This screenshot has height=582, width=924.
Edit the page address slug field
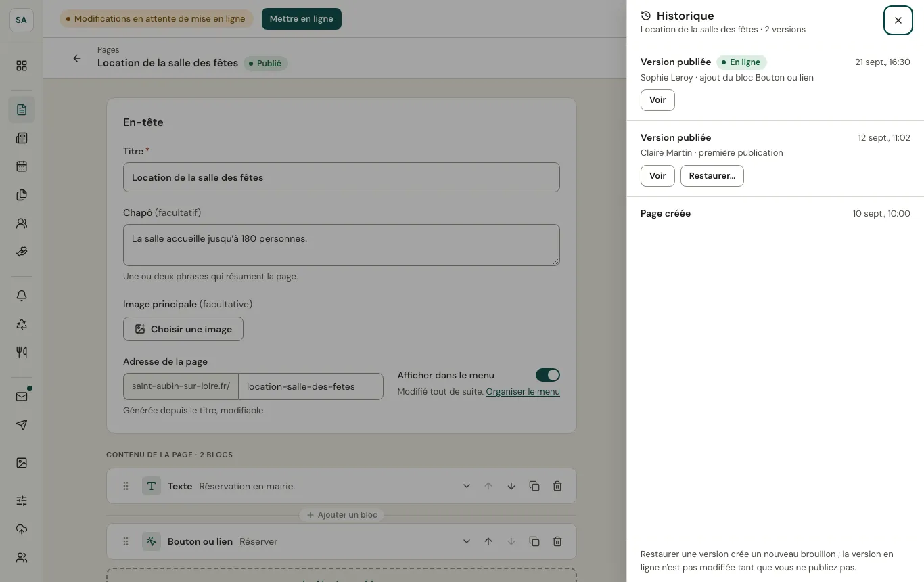(311, 386)
